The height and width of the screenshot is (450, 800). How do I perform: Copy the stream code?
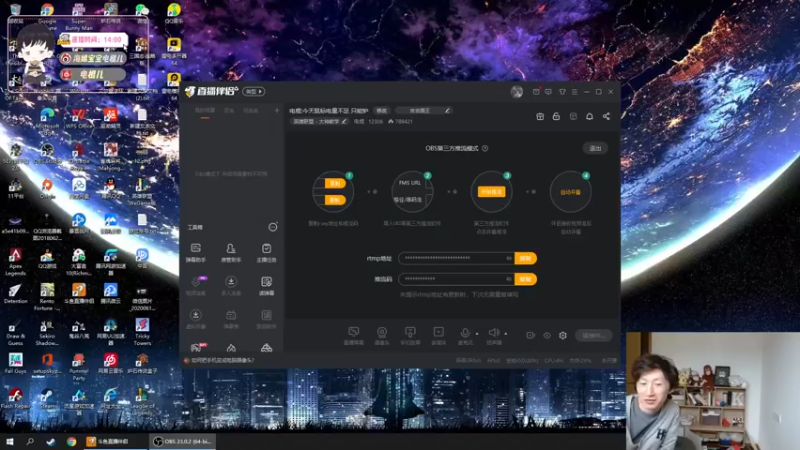tap(525, 279)
